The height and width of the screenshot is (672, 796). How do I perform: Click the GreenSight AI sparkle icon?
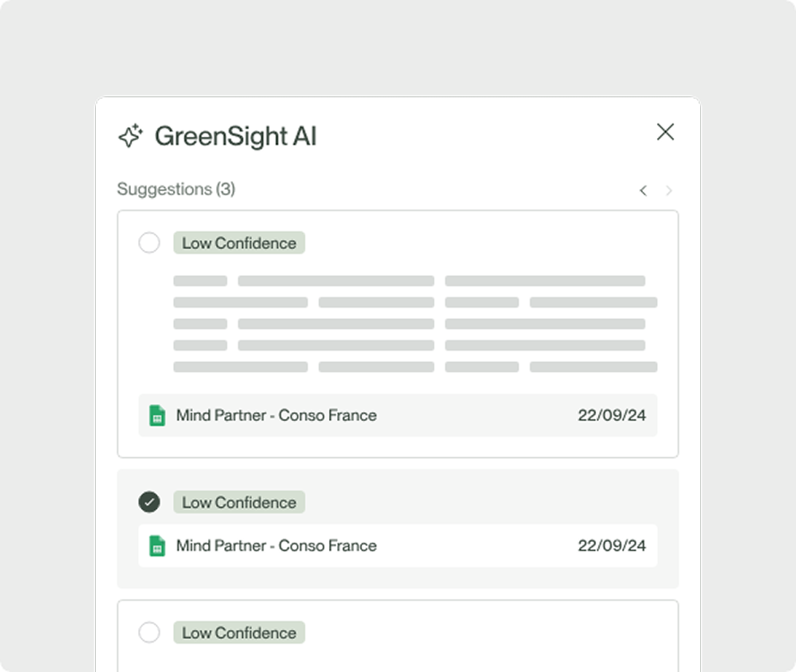[131, 135]
